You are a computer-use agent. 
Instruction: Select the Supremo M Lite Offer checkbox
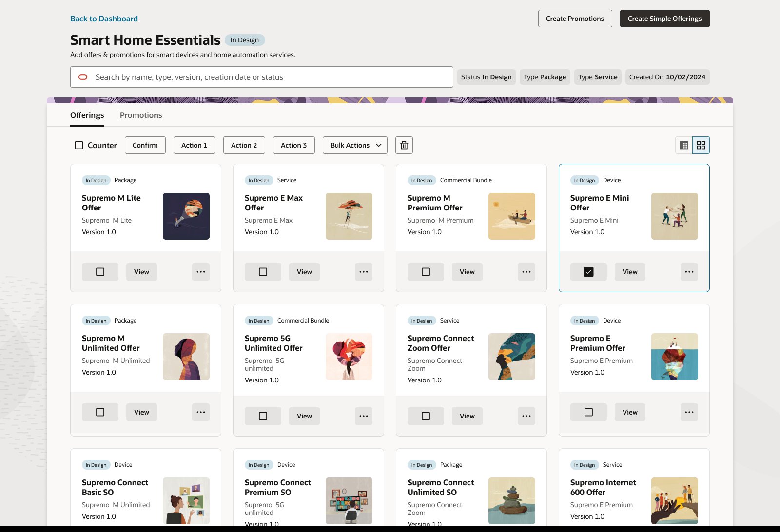(100, 272)
